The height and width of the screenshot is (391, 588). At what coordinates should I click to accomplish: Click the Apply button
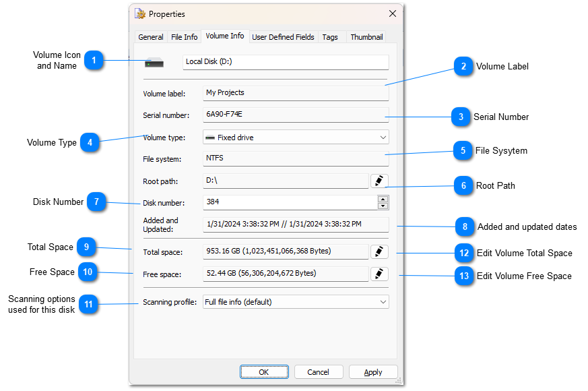point(373,372)
